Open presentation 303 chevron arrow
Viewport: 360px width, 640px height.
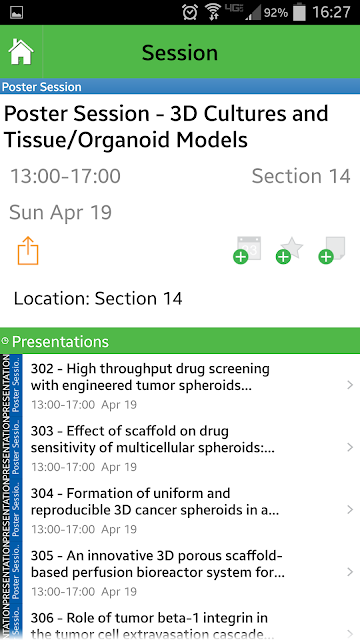tap(350, 447)
